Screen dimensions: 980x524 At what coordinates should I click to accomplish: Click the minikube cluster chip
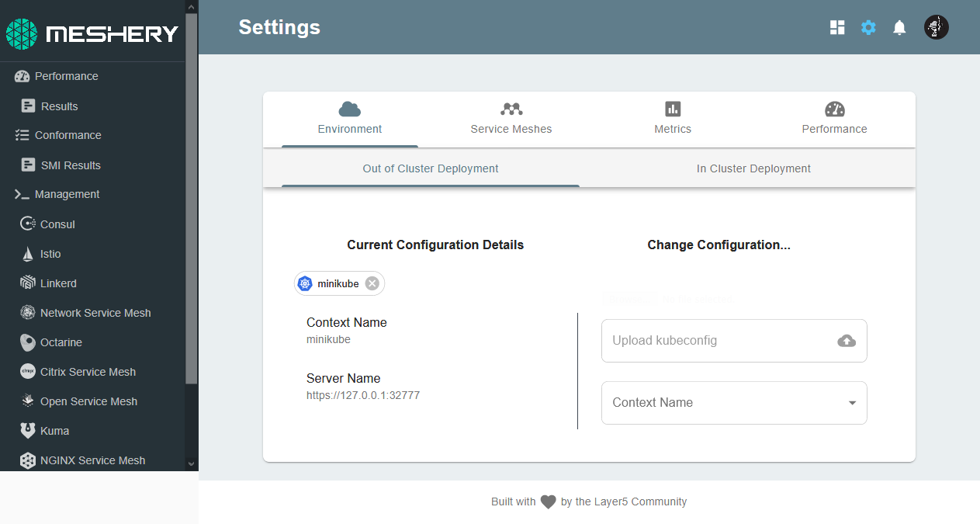tap(339, 283)
